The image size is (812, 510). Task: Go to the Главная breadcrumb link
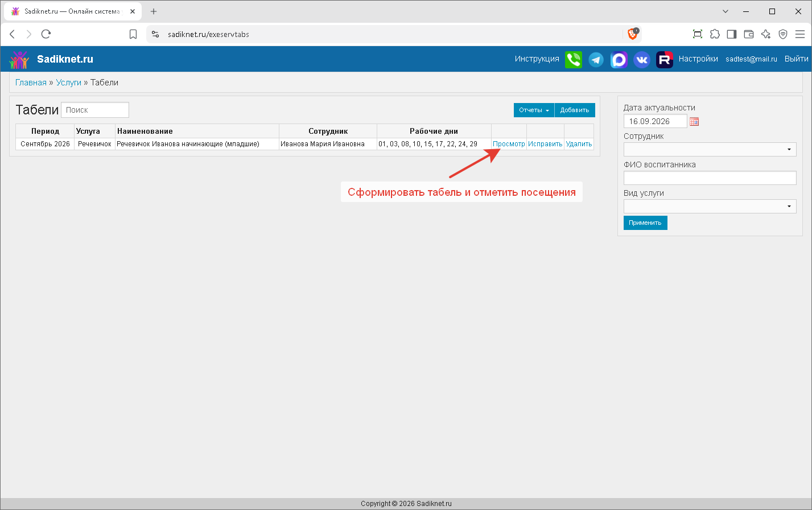(x=31, y=83)
